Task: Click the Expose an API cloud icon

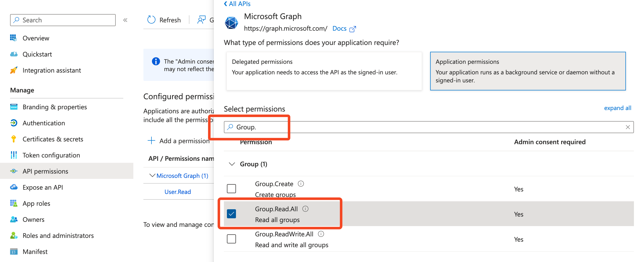Action: click(14, 187)
